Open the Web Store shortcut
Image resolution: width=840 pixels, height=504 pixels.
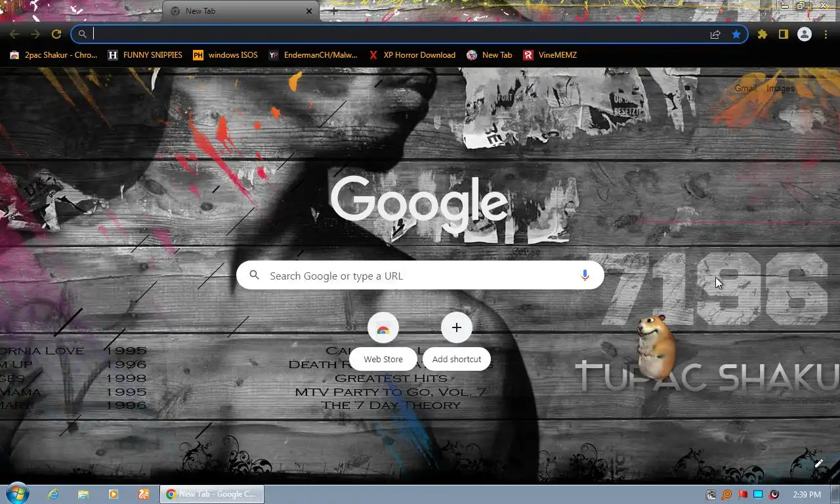(383, 341)
